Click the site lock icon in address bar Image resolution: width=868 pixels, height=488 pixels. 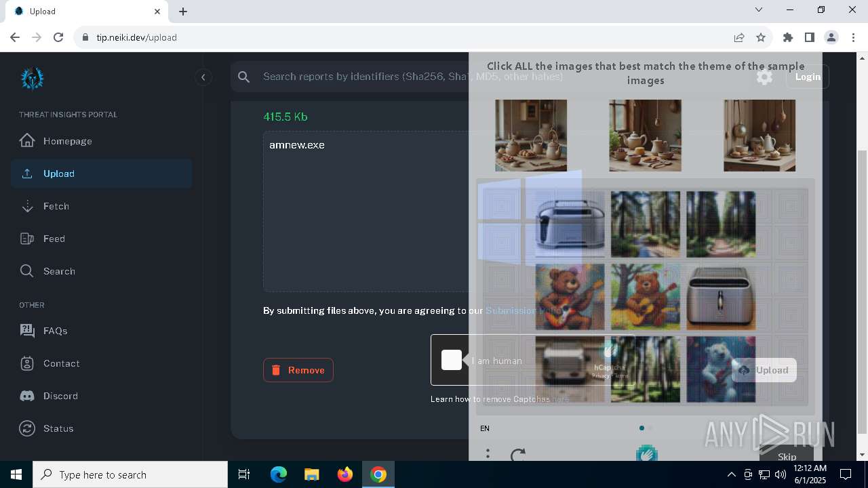tap(85, 37)
